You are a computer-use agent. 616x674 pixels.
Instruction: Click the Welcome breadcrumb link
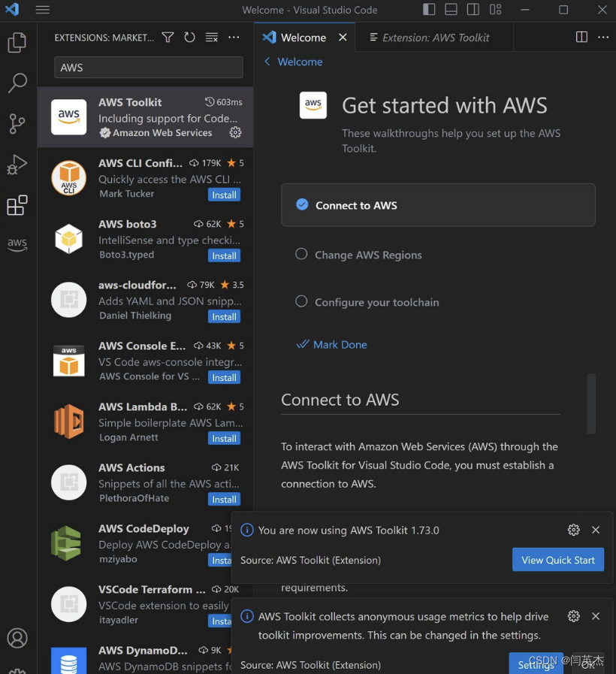tap(300, 62)
